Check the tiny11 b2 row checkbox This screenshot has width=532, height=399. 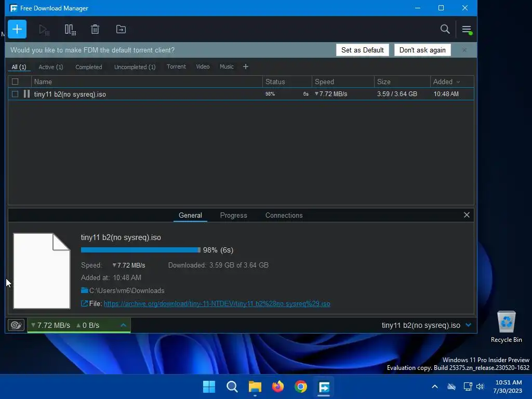coord(15,94)
